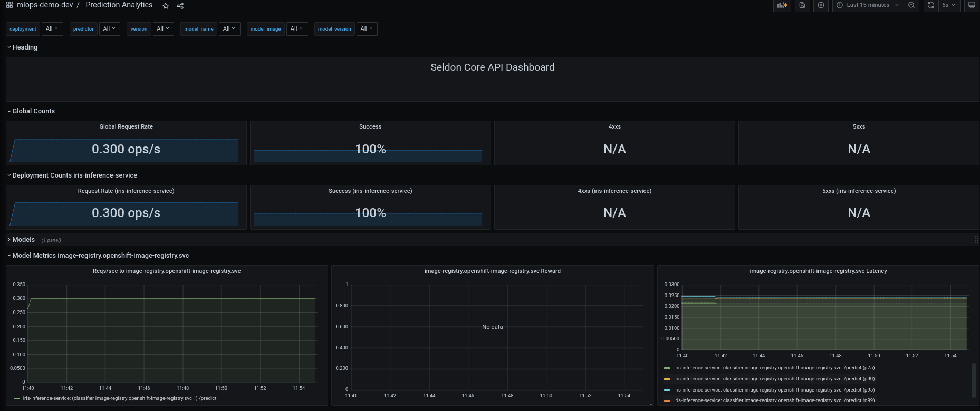The width and height of the screenshot is (980, 411).
Task: Collapse the Global Counts row
Action: tap(31, 111)
